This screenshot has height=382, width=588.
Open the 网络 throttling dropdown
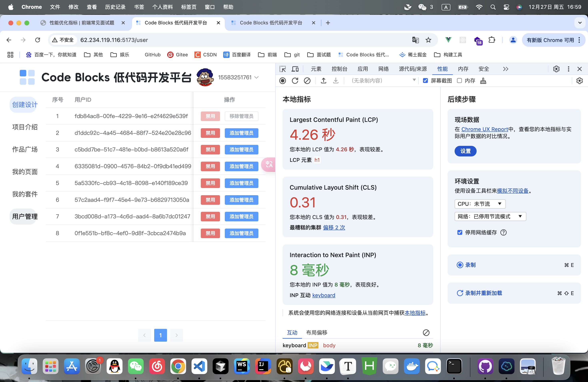tap(490, 216)
